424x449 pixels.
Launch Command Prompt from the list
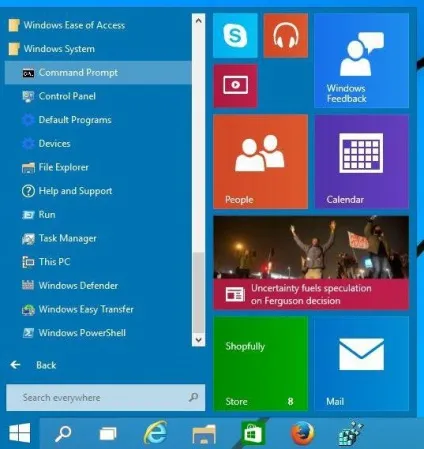pyautogui.click(x=98, y=72)
